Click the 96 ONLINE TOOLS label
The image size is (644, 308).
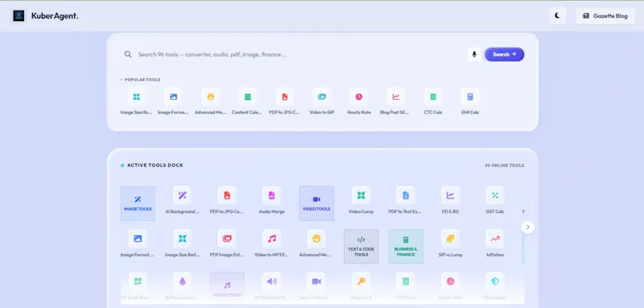click(x=505, y=165)
